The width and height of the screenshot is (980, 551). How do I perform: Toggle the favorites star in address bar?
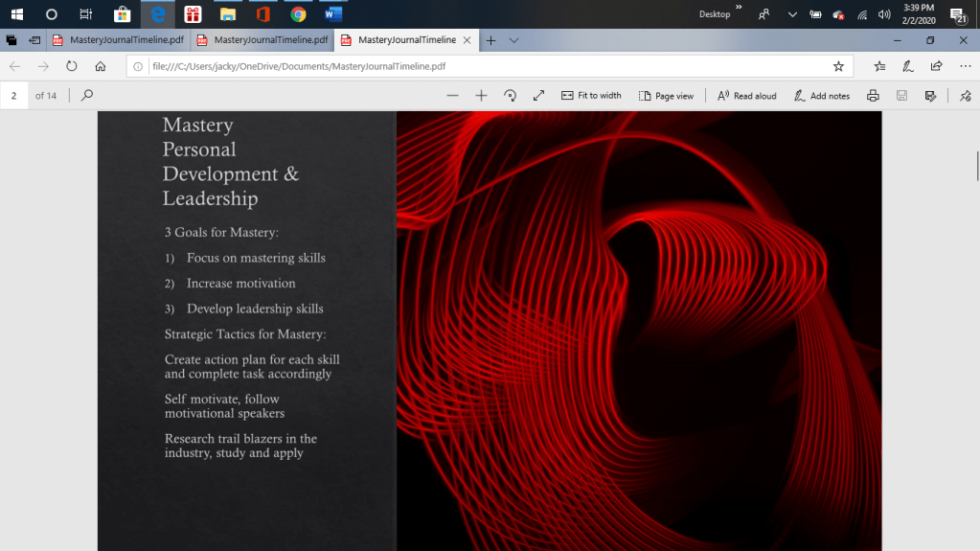pos(838,66)
